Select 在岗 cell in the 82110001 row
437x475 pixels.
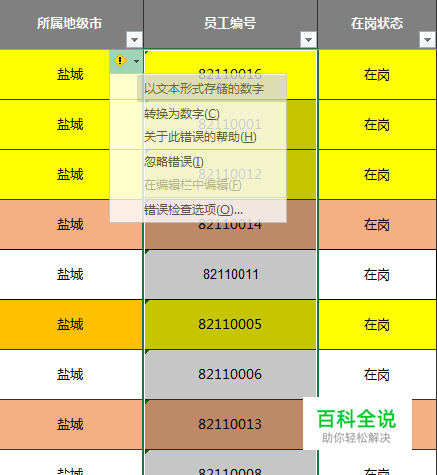377,124
